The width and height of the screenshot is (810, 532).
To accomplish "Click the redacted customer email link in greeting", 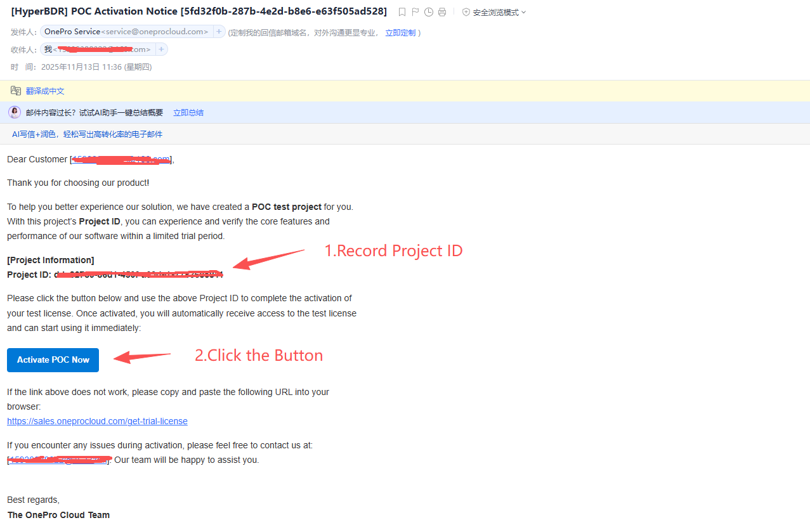I will point(121,160).
